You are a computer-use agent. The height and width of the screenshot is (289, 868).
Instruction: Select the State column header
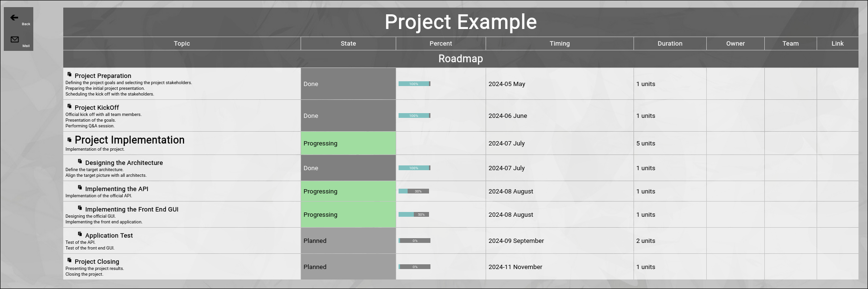(348, 44)
